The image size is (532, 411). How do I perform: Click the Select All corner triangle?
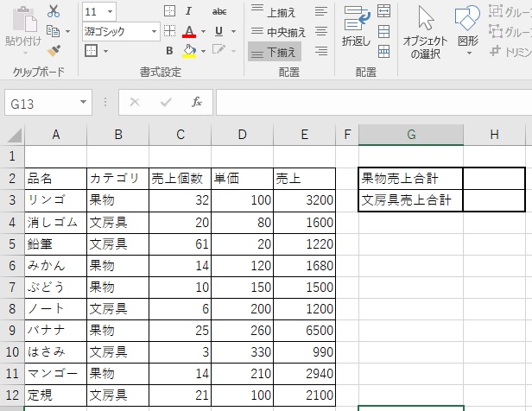click(14, 136)
